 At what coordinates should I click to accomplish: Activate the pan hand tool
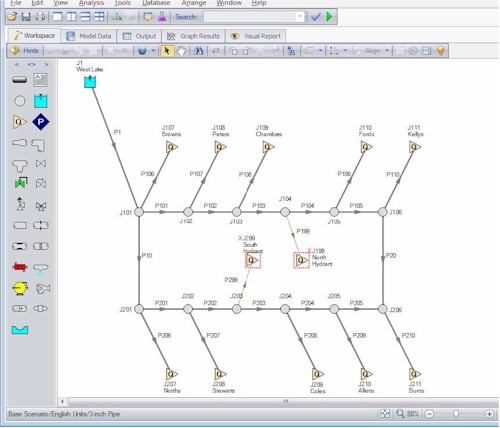181,51
